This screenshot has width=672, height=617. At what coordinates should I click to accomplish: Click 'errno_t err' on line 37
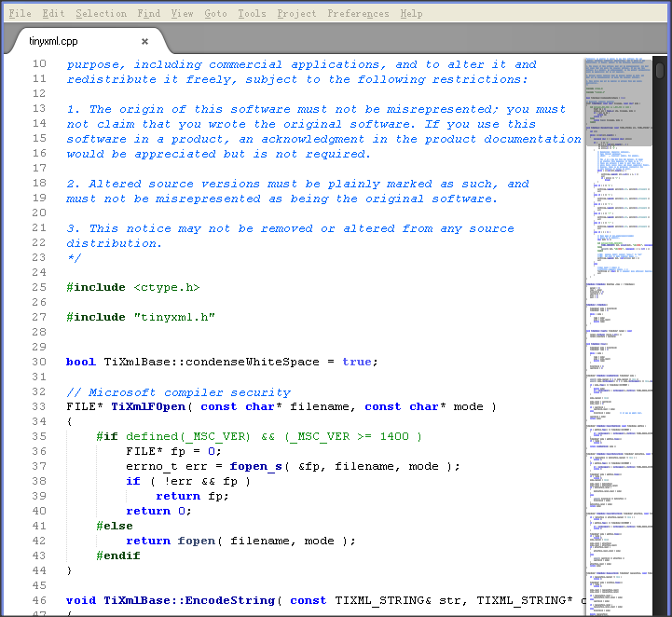[x=167, y=467]
